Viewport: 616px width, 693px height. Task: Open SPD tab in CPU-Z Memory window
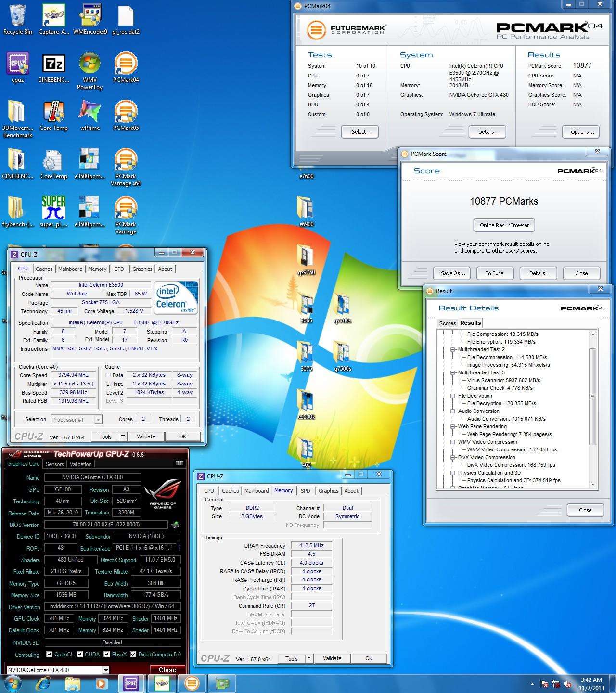305,491
